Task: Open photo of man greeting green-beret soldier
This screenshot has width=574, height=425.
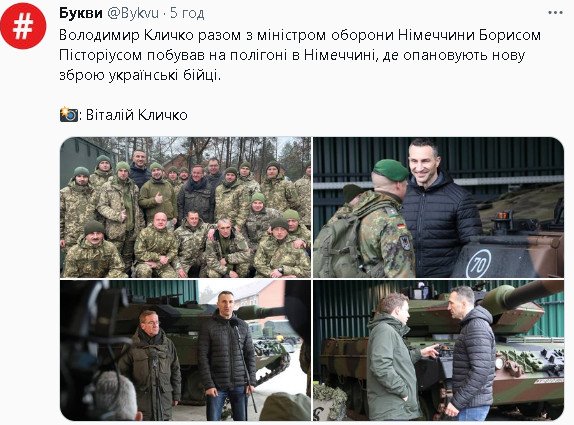Action: point(439,207)
